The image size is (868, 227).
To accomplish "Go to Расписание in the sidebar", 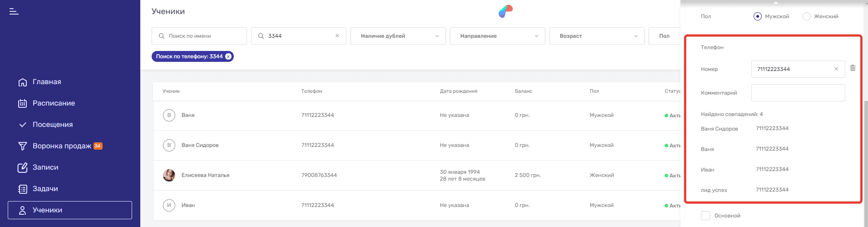I will pos(54,103).
